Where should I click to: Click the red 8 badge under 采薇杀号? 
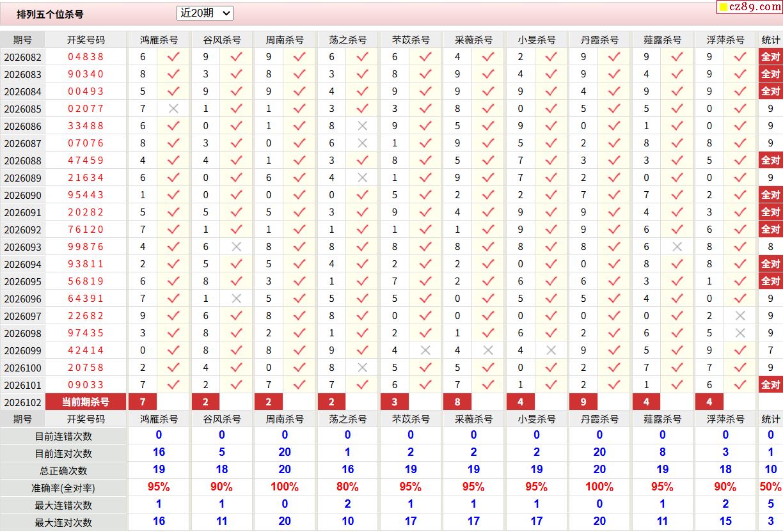(457, 402)
